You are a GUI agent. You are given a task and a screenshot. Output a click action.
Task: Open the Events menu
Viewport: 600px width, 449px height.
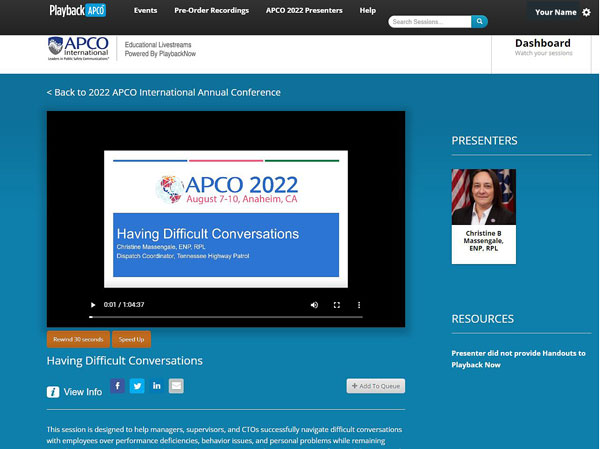(145, 10)
